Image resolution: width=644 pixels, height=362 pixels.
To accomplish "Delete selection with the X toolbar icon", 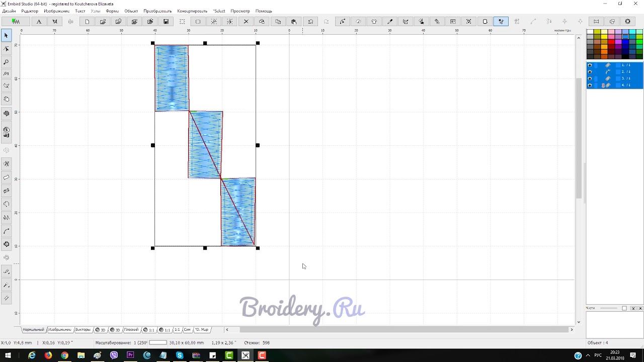I will click(x=246, y=22).
